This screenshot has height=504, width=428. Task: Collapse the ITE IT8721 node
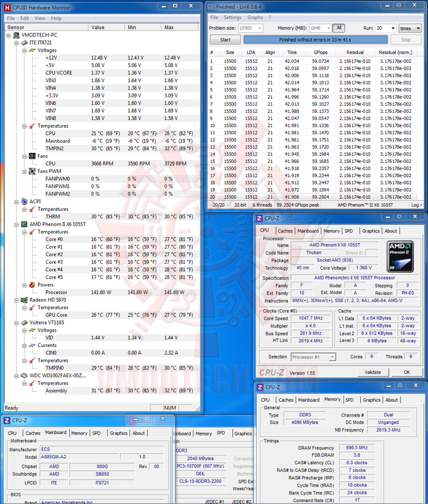coord(17,43)
